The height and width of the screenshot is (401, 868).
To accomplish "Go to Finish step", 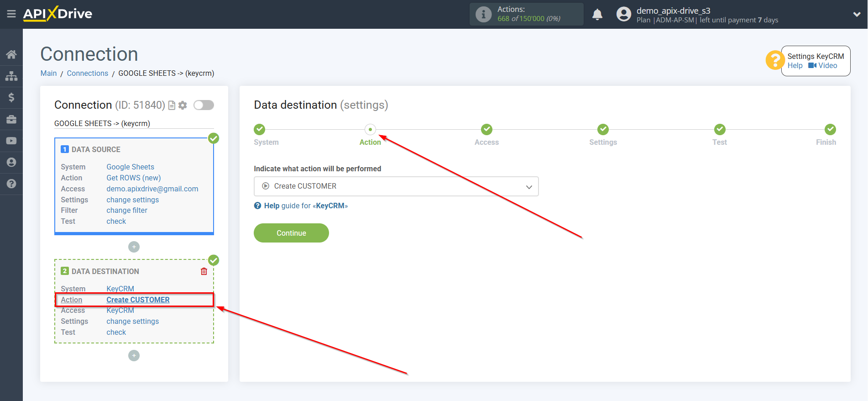I will [x=830, y=130].
